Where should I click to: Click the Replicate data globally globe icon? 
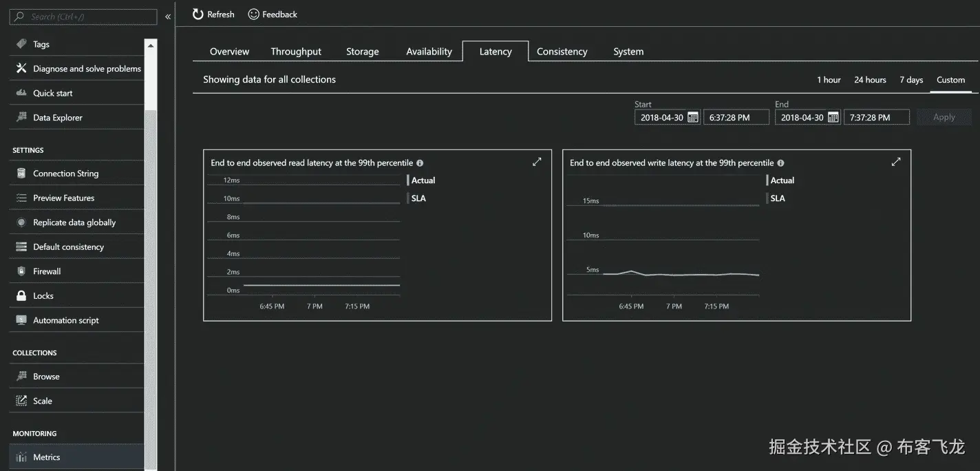(21, 222)
